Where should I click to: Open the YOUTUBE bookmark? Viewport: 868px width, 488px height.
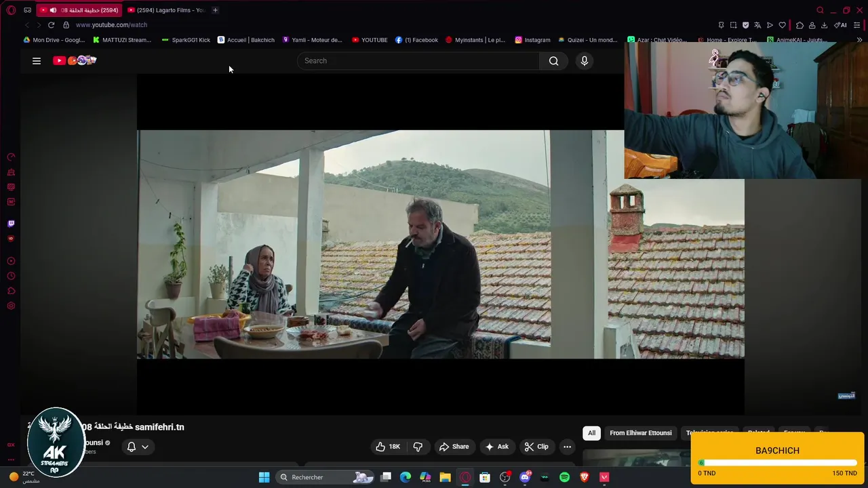click(370, 40)
